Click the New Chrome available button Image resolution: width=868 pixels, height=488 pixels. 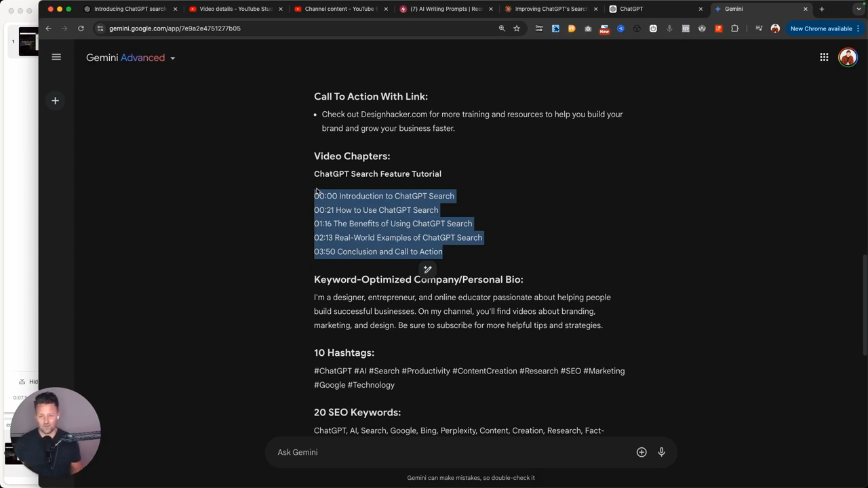821,28
